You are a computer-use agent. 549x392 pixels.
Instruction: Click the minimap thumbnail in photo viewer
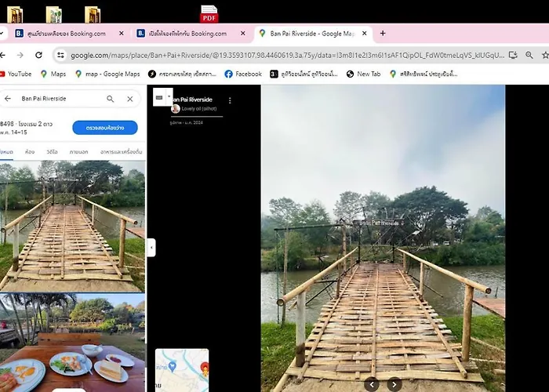[x=182, y=370]
